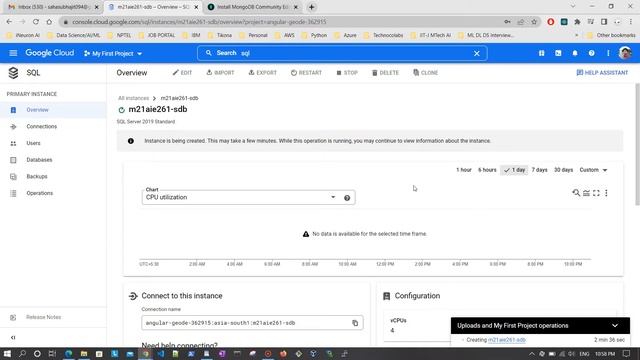Open the chart more options menu
640x360 pixels.
(606, 193)
